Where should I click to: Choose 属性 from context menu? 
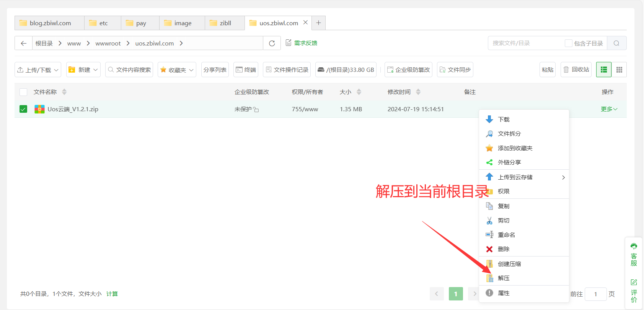524,293
